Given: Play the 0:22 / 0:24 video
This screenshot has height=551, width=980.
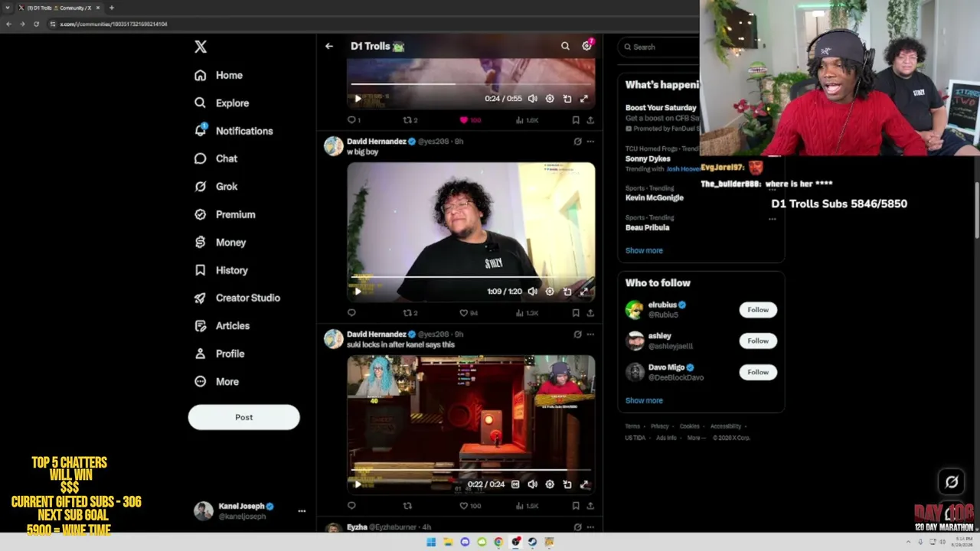Looking at the screenshot, I should coord(358,484).
